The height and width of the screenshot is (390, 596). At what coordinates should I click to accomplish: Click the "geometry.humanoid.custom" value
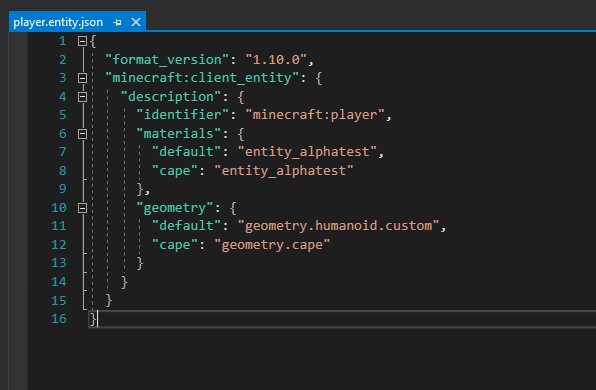(338, 226)
